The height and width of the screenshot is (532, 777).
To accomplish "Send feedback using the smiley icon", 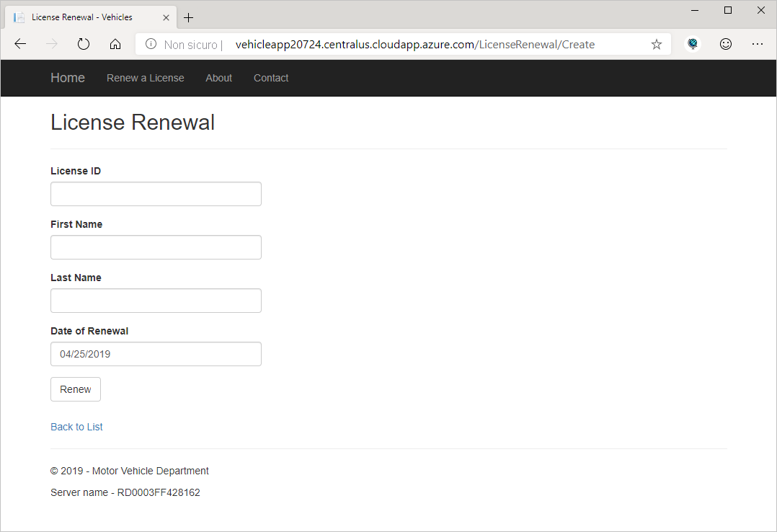I will click(725, 44).
